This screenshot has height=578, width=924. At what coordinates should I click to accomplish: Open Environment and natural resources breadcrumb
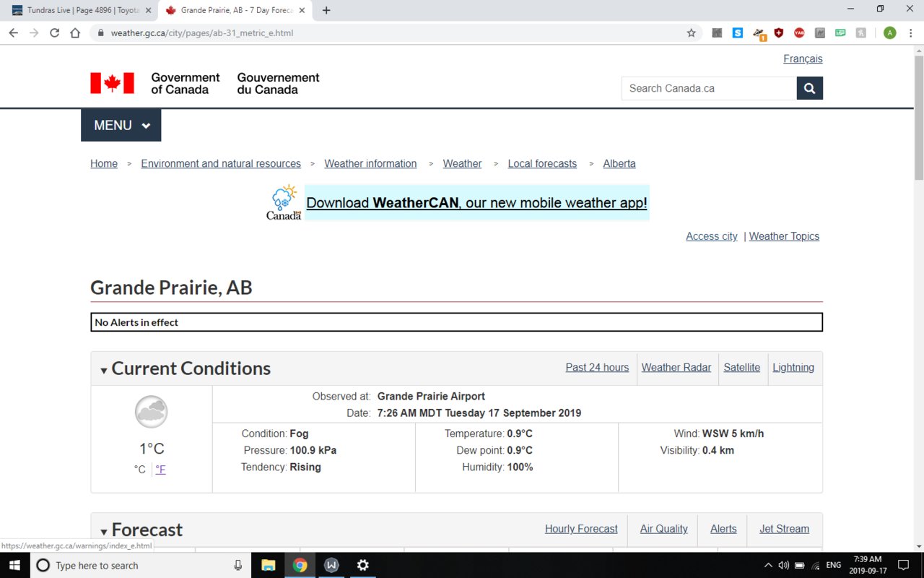pyautogui.click(x=221, y=163)
